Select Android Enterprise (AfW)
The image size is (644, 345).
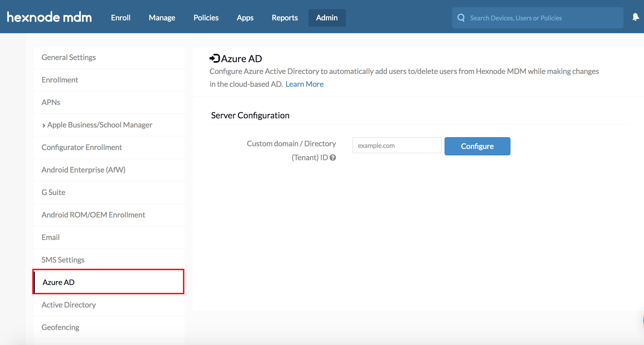coord(109,170)
